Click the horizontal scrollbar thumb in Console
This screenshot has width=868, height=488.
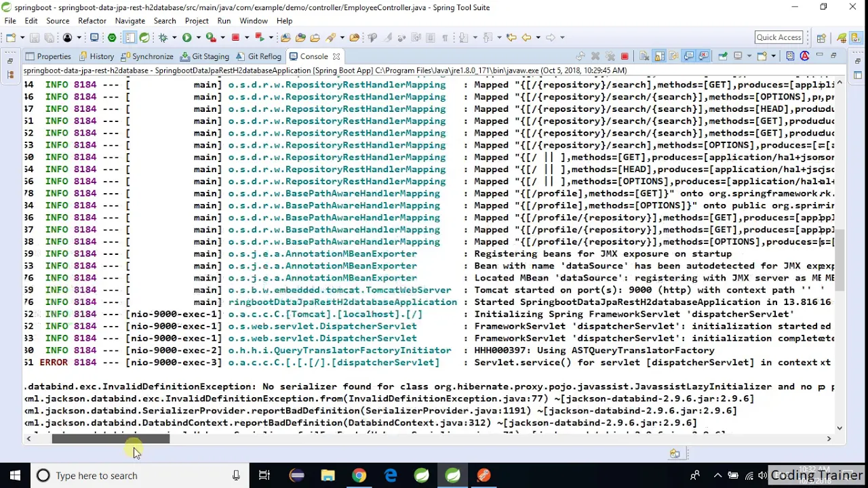pyautogui.click(x=111, y=439)
